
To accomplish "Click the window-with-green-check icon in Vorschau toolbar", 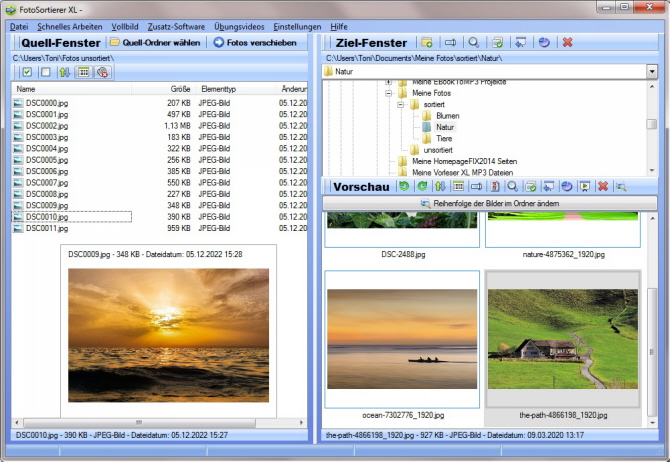I will [x=531, y=186].
